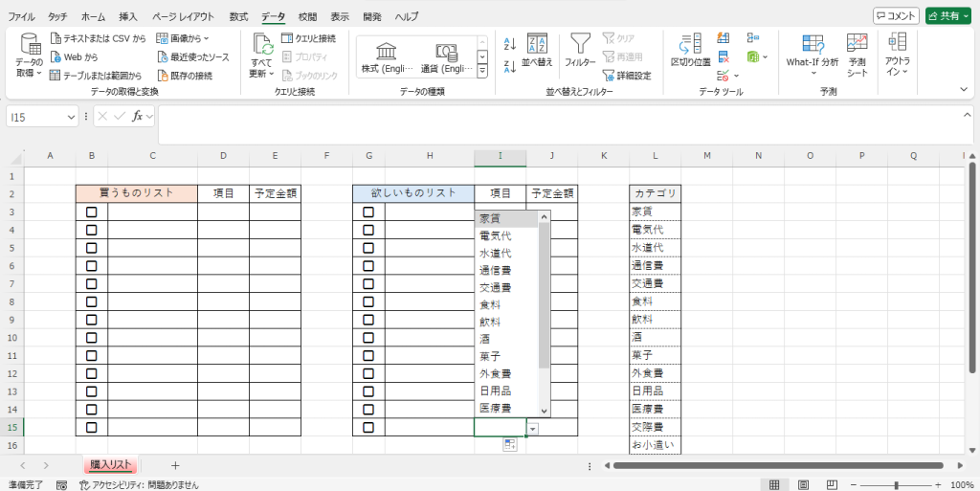The width and height of the screenshot is (980, 491).
Task: Open the custom Sort (並べ替え) dialog
Action: click(x=537, y=49)
